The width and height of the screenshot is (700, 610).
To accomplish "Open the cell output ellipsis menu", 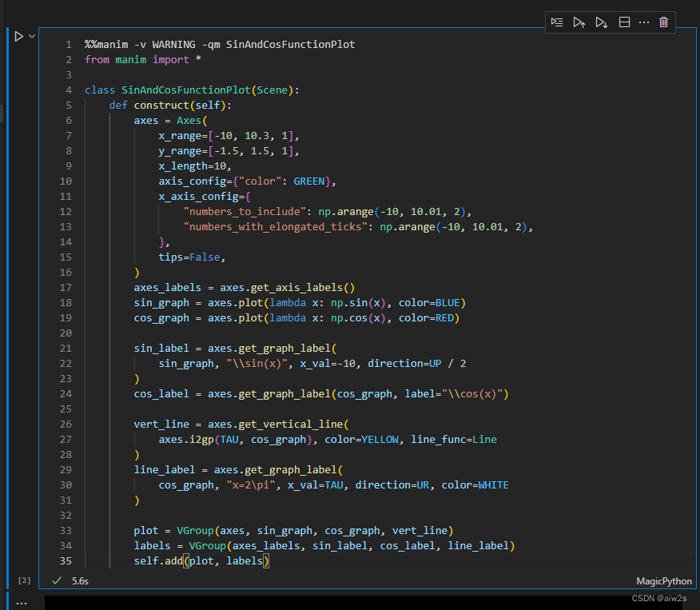I will click(22, 604).
